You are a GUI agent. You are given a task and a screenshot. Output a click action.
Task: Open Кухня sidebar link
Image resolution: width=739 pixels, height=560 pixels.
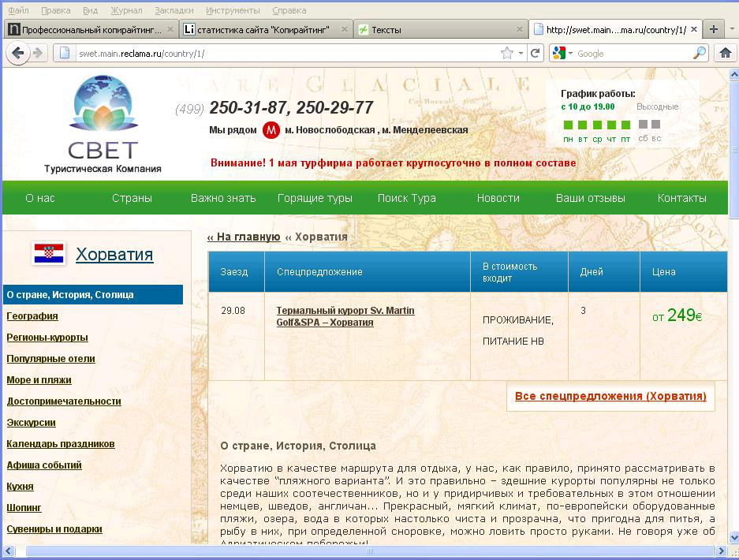click(x=20, y=487)
